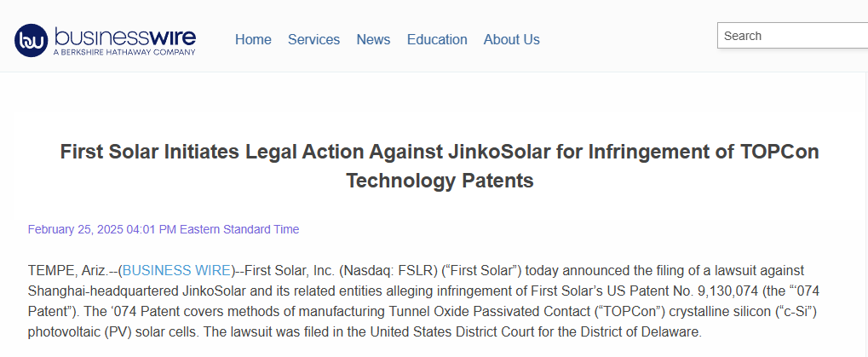Click Technology Patents in headline's second line
This screenshot has width=868, height=357.
point(439,181)
